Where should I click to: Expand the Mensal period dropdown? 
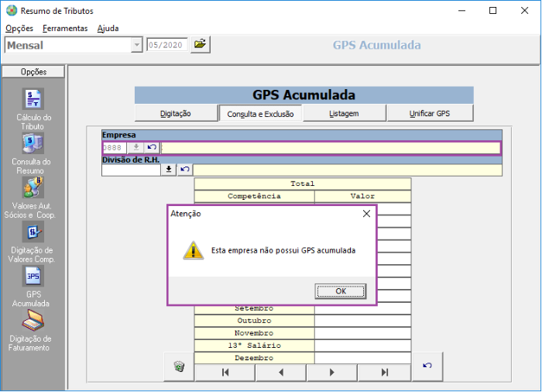point(137,45)
